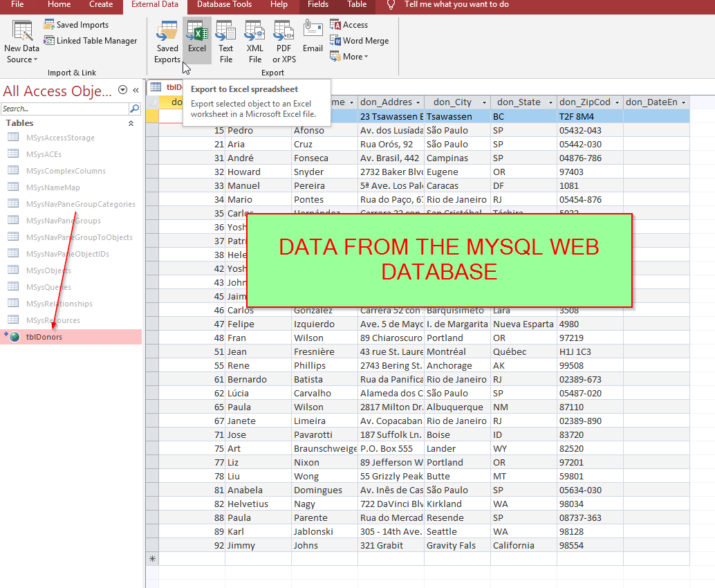Image resolution: width=715 pixels, height=588 pixels.
Task: Click the cell with Pedro
Action: tap(258, 131)
